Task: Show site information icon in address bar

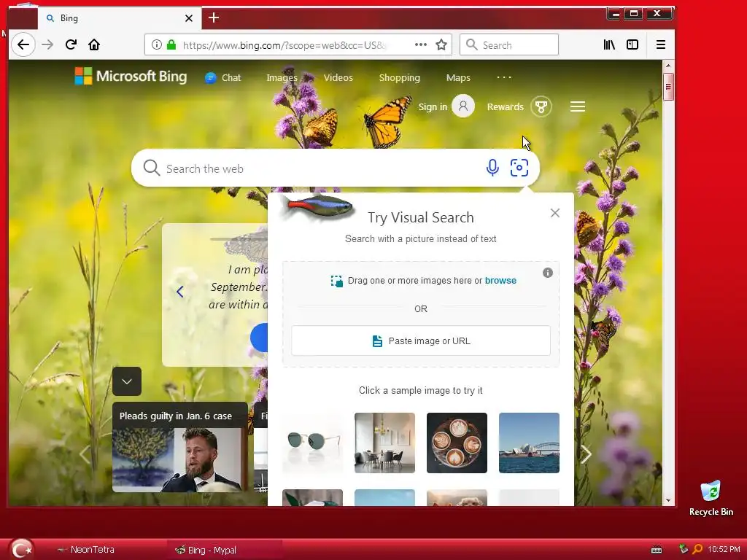Action: coord(156,44)
